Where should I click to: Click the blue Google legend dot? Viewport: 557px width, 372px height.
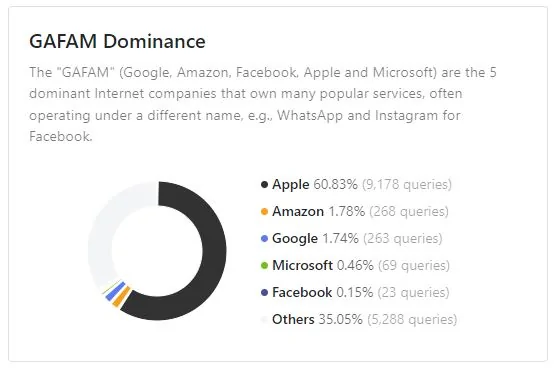point(264,238)
